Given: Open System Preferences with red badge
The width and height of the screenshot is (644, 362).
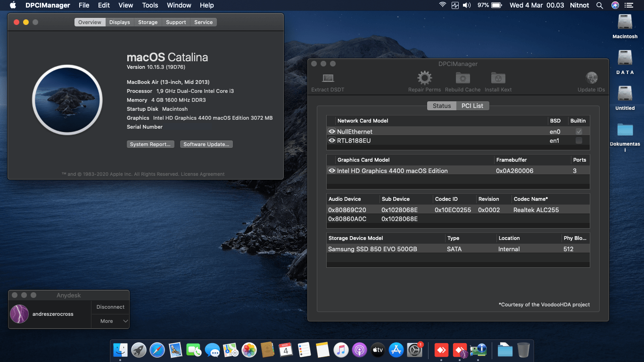Looking at the screenshot, I should tap(414, 350).
